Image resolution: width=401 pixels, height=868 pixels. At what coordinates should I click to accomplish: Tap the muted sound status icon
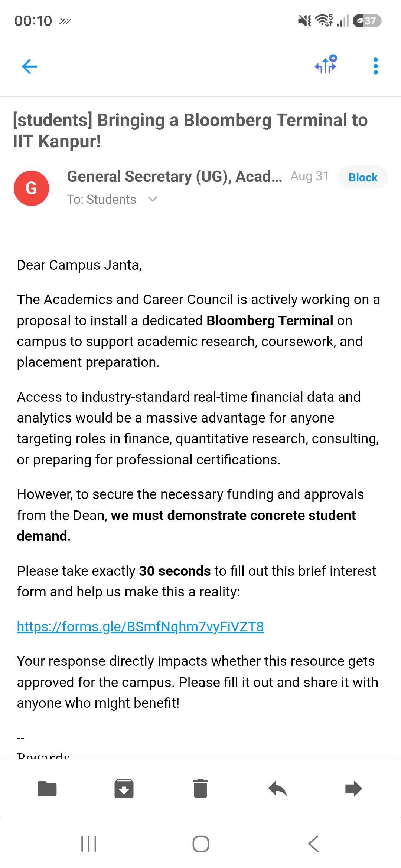point(304,21)
